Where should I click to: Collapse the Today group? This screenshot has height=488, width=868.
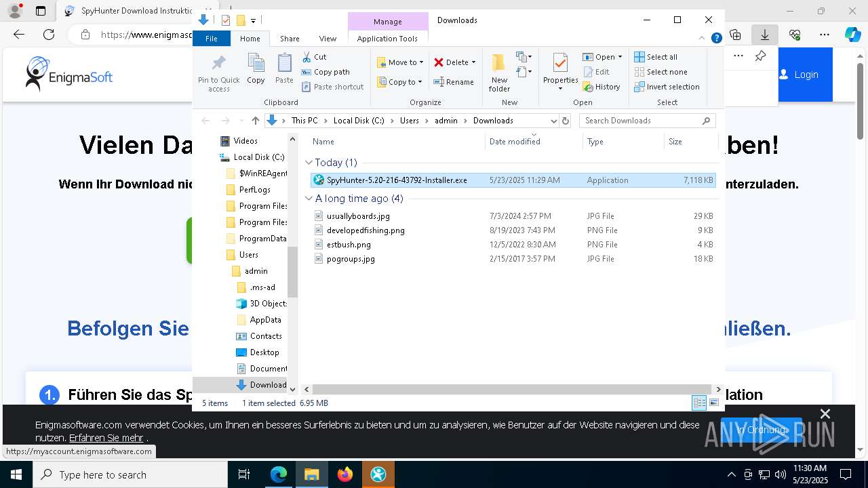[309, 163]
